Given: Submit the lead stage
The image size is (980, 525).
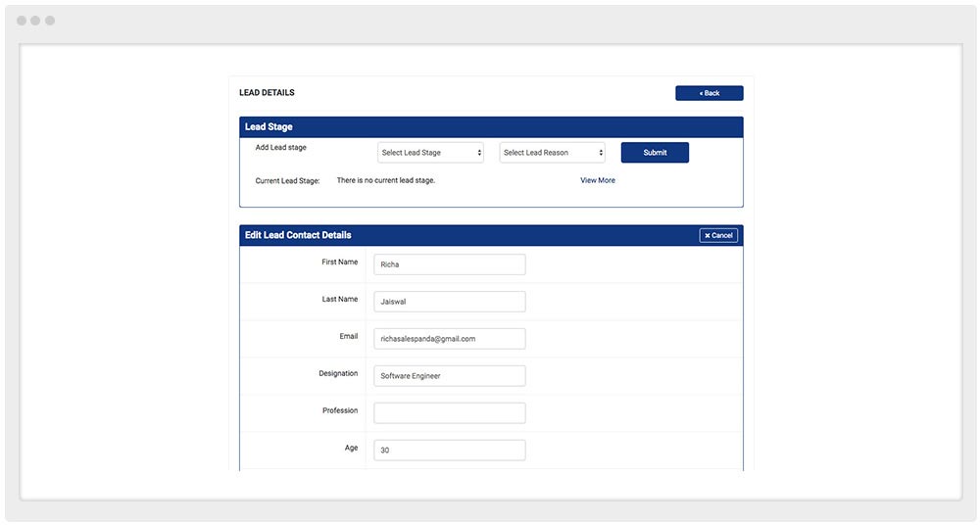Looking at the screenshot, I should 655,153.
